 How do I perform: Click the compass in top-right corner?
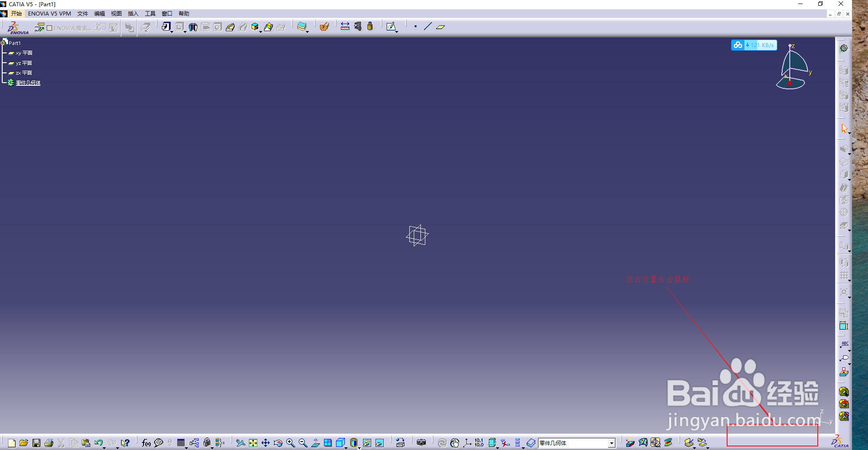pyautogui.click(x=793, y=67)
